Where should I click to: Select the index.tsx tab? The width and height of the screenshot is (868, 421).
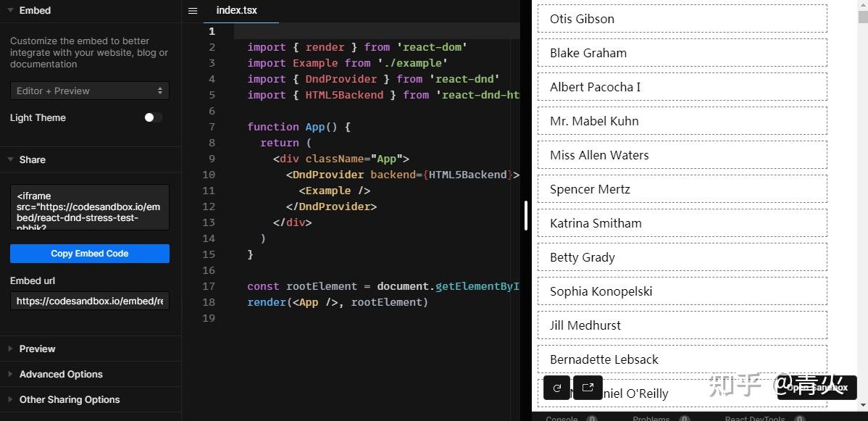pos(236,10)
